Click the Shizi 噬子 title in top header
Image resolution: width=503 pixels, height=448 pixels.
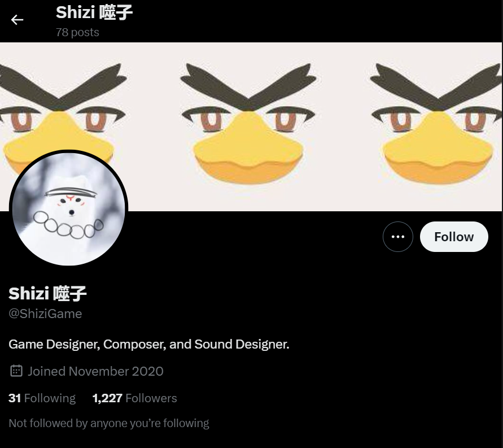(x=94, y=12)
